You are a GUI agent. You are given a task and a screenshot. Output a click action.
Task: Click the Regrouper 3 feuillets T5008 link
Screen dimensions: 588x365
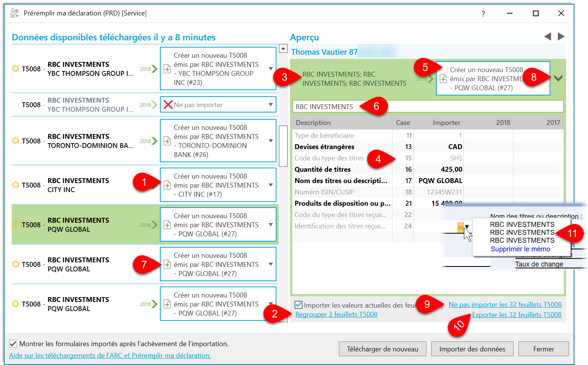336,314
